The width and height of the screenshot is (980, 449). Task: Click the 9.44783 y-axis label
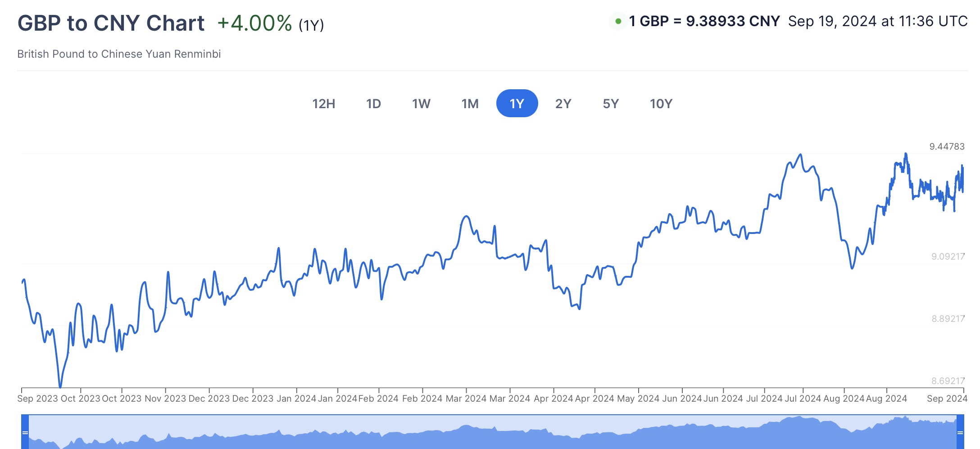(x=947, y=147)
